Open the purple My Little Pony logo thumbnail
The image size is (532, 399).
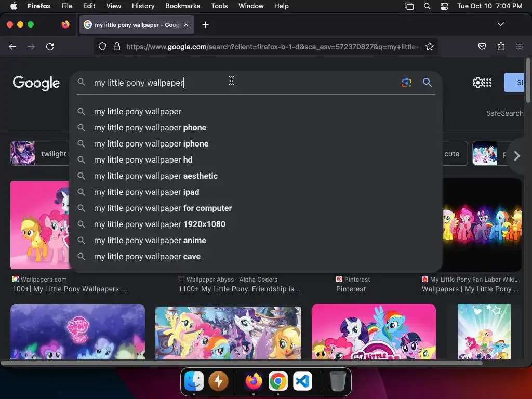point(78,331)
